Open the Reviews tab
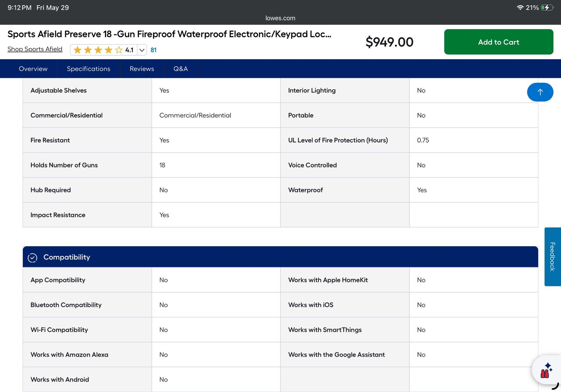This screenshot has width=561, height=392. (142, 69)
